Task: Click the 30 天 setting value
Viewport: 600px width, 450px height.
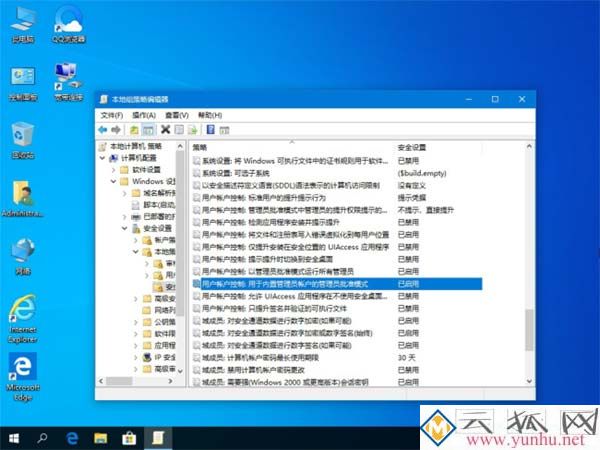Action: [406, 358]
